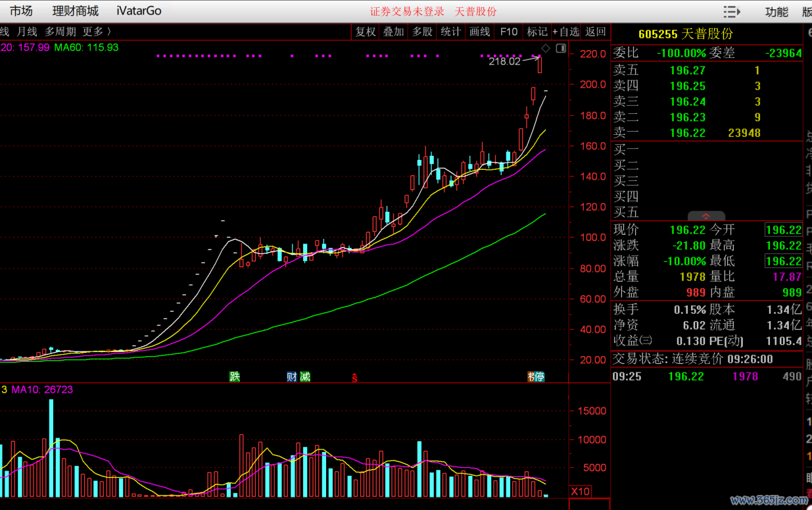Click the diamond icon above the chart
812x510 pixels.
click(x=545, y=49)
